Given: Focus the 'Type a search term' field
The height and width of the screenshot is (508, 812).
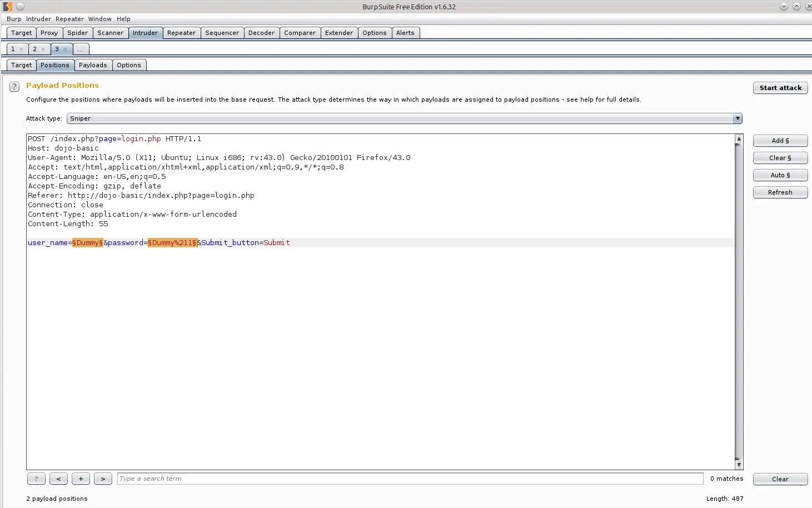Looking at the screenshot, I should click(410, 479).
